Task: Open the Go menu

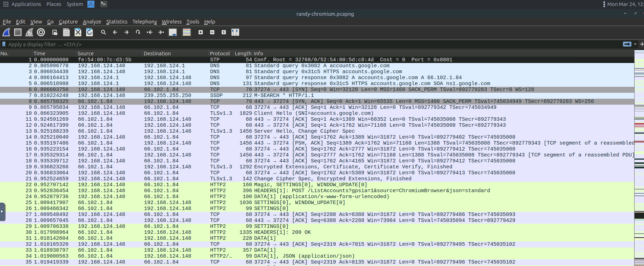Action: [x=50, y=22]
